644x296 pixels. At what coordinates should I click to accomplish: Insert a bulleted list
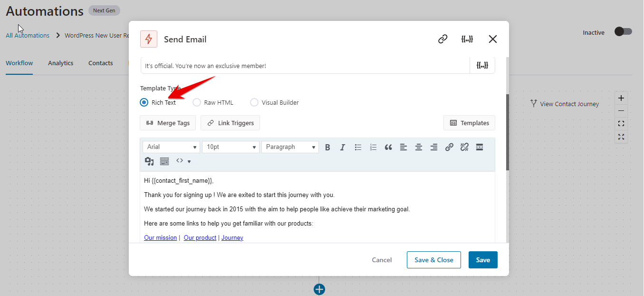pyautogui.click(x=358, y=147)
